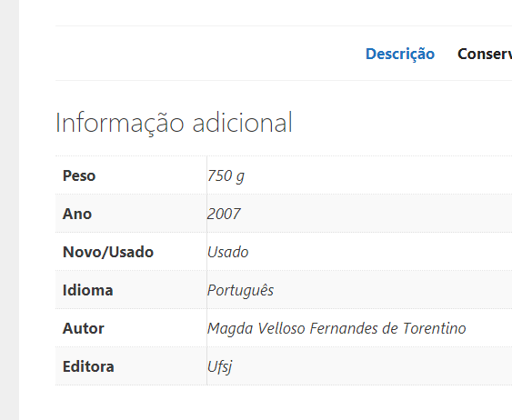Select the Peso row label

click(79, 175)
